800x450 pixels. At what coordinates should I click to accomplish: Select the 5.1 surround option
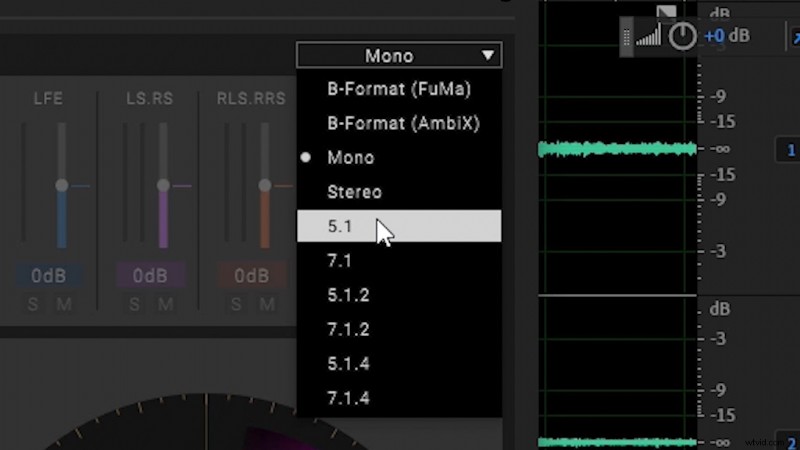pyautogui.click(x=399, y=226)
